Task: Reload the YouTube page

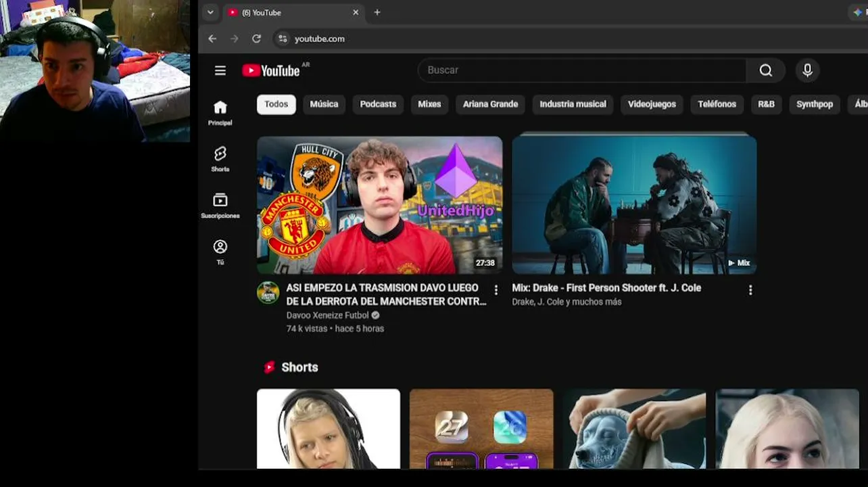Action: pyautogui.click(x=257, y=39)
